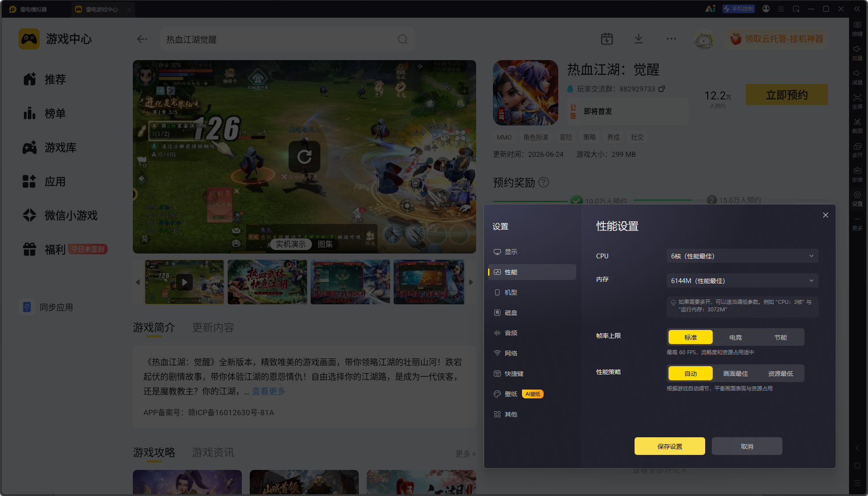Click the 保存设置 button

(670, 446)
